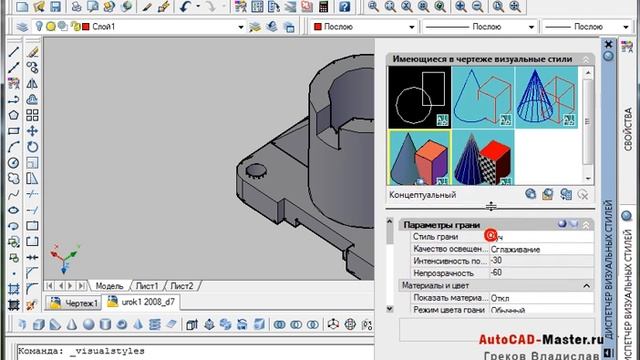The height and width of the screenshot is (360, 640).
Task: Export selected visual style to tool palette
Action: tap(566, 194)
